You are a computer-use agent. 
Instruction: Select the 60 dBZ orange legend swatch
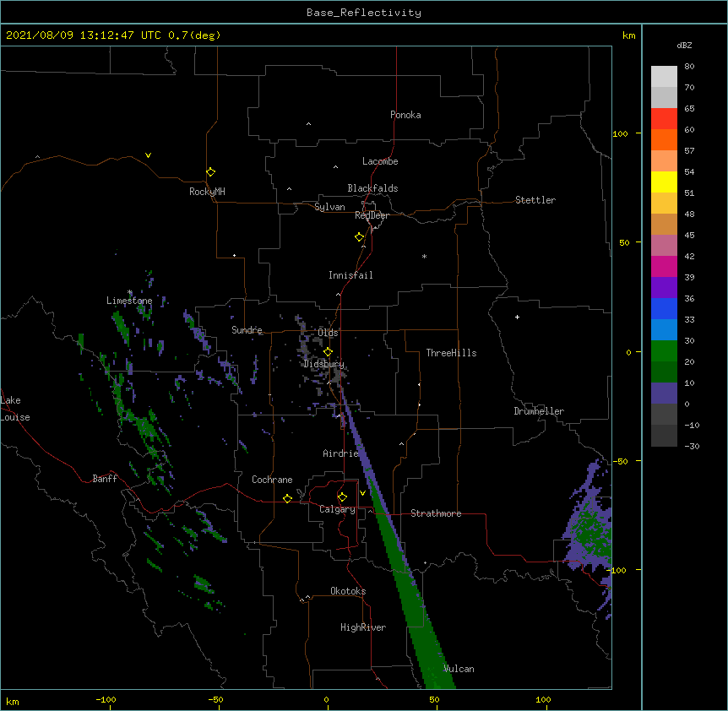(664, 139)
